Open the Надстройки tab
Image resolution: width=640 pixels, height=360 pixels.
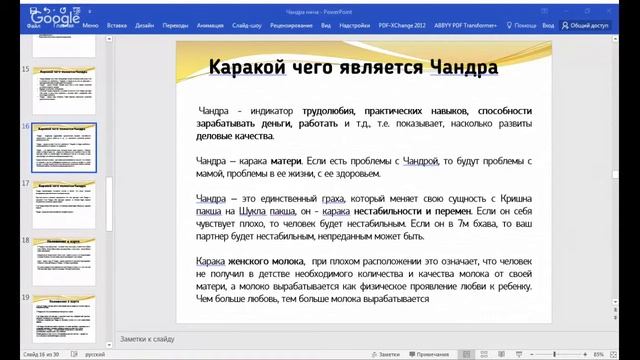(354, 25)
